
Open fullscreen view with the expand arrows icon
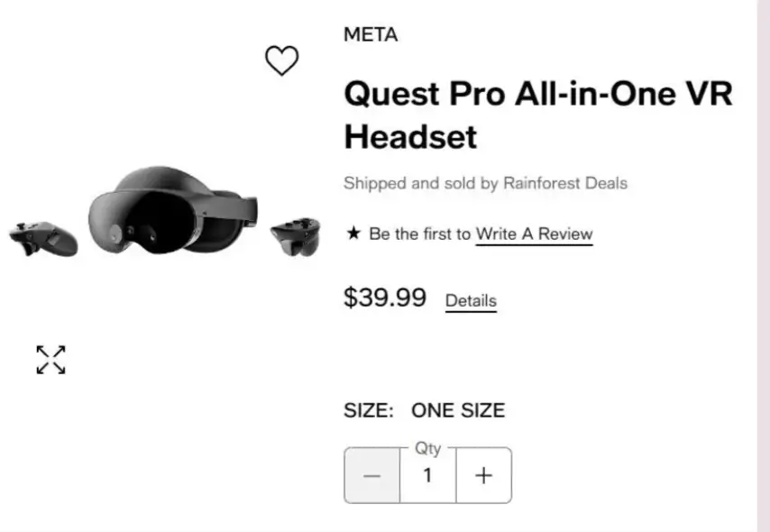click(x=50, y=359)
